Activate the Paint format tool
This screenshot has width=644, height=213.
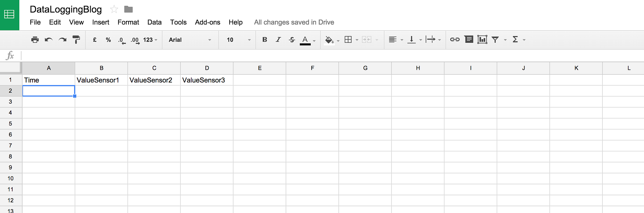tap(76, 40)
